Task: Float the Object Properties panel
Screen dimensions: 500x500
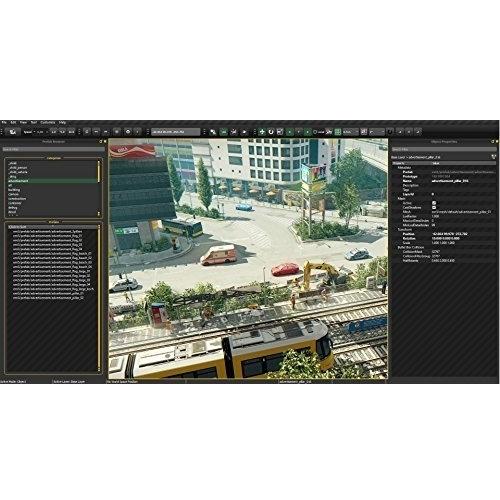Action: [x=493, y=141]
